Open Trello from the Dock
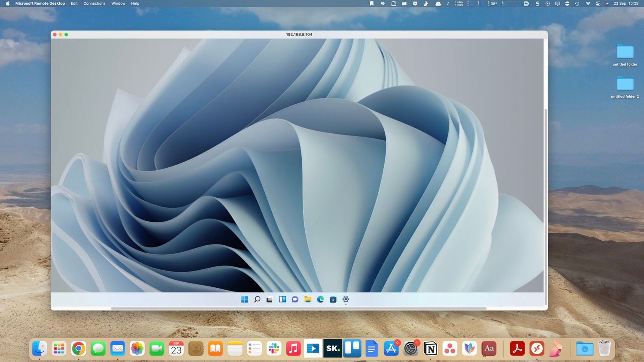Screen dimensions: 644x362 (x=352, y=349)
